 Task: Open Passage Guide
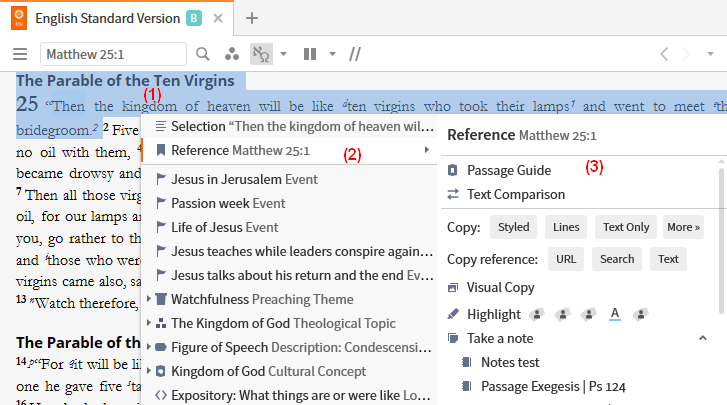click(509, 171)
